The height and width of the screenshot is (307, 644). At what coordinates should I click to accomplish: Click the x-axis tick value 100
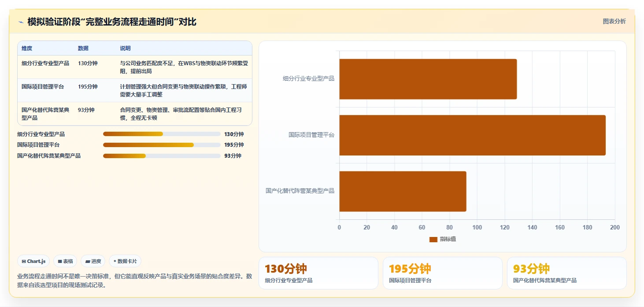pos(477,228)
